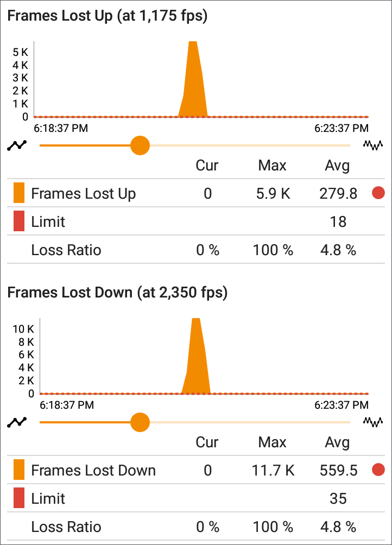Click trend line icon under Frames Lost Down graph
The width and height of the screenshot is (392, 545).
click(17, 422)
